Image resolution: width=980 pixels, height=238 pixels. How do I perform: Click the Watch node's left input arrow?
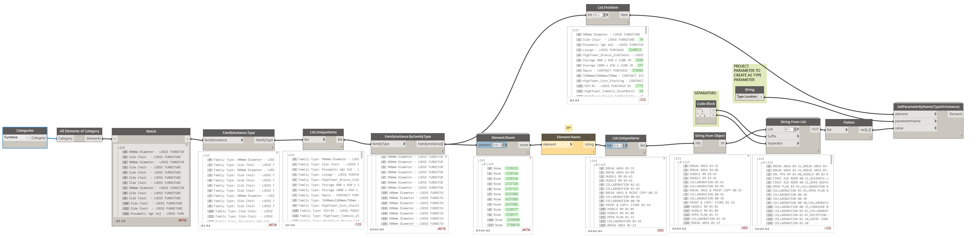point(114,139)
